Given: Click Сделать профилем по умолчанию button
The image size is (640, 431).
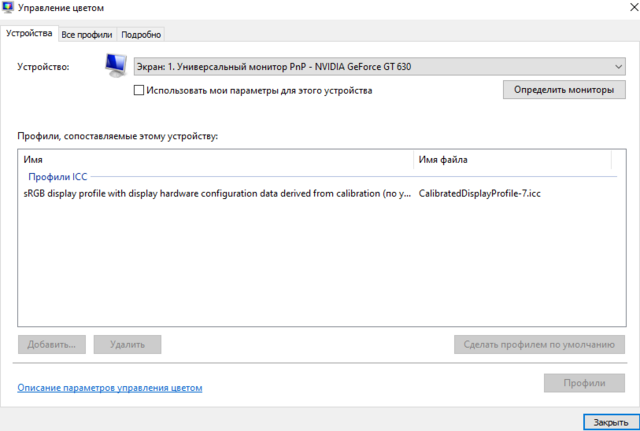Looking at the screenshot, I should point(539,344).
